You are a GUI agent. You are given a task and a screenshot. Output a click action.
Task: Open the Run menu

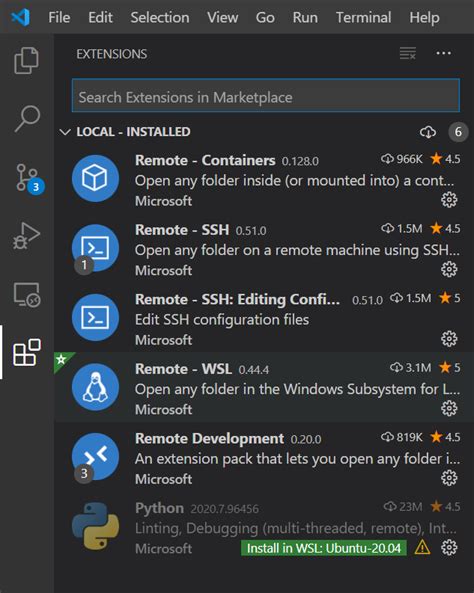[305, 17]
